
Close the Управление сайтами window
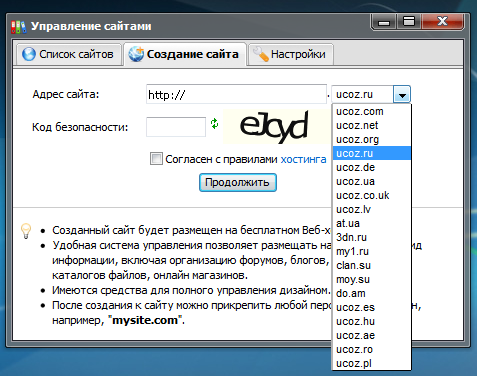(442, 22)
